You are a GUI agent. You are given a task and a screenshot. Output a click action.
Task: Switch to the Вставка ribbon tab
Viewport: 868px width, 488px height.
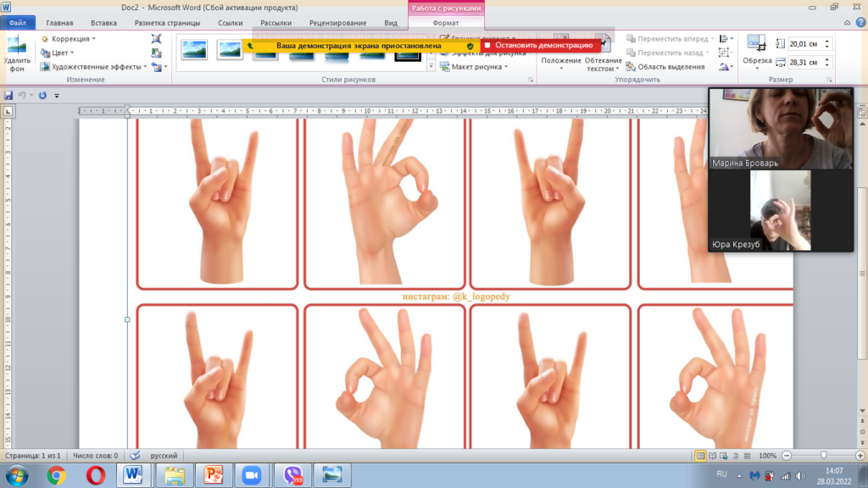(103, 25)
